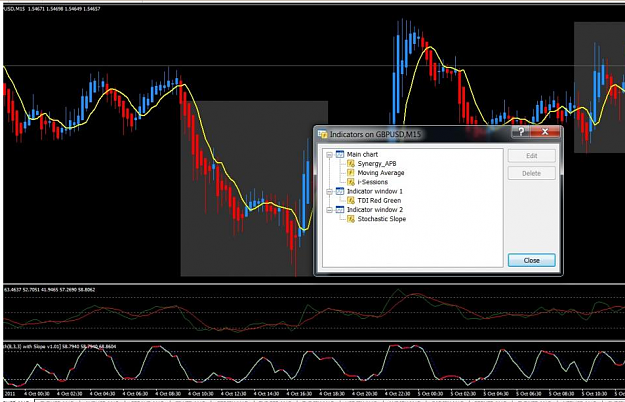Select Indicator window 1 in the tree

pyautogui.click(x=375, y=191)
